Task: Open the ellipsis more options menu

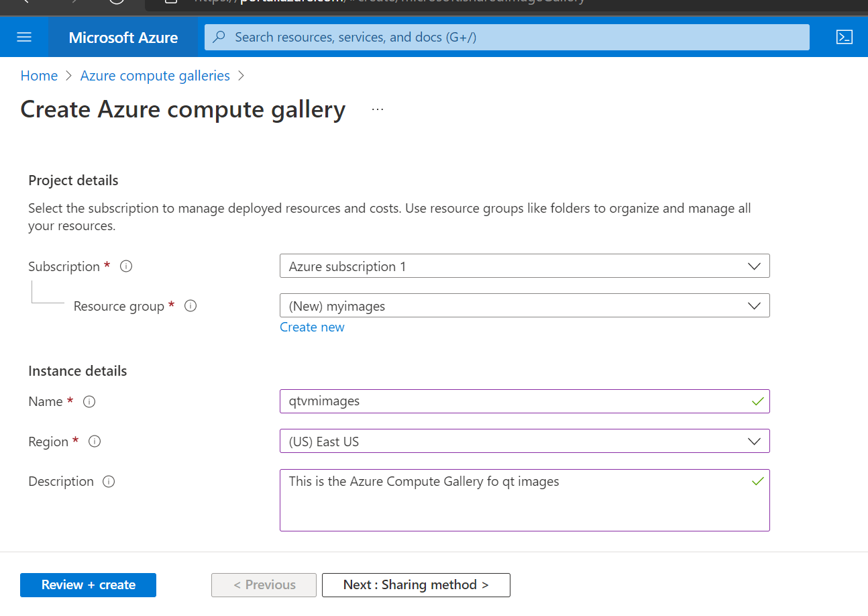Action: point(378,109)
